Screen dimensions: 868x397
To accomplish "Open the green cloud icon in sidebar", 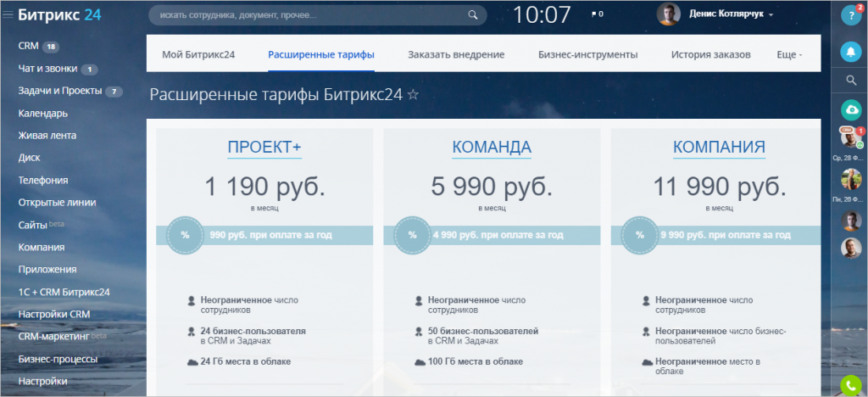I will pos(850,109).
